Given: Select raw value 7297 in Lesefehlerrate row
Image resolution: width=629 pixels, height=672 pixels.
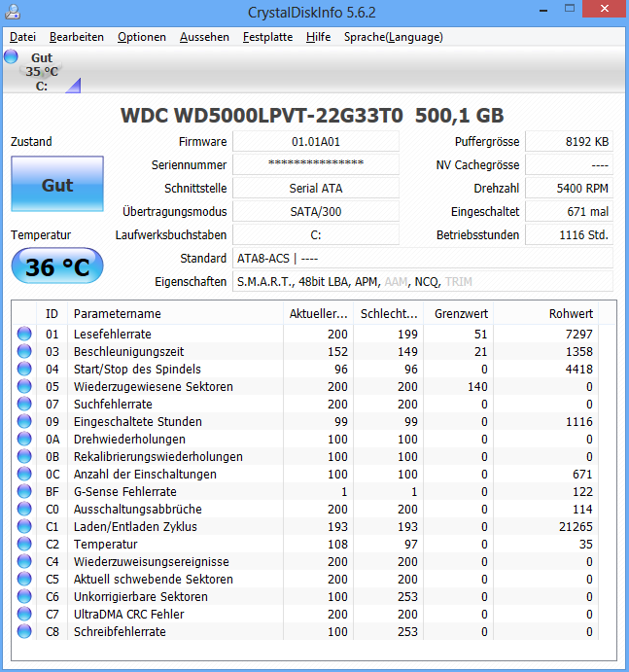Looking at the screenshot, I should pos(578,334).
